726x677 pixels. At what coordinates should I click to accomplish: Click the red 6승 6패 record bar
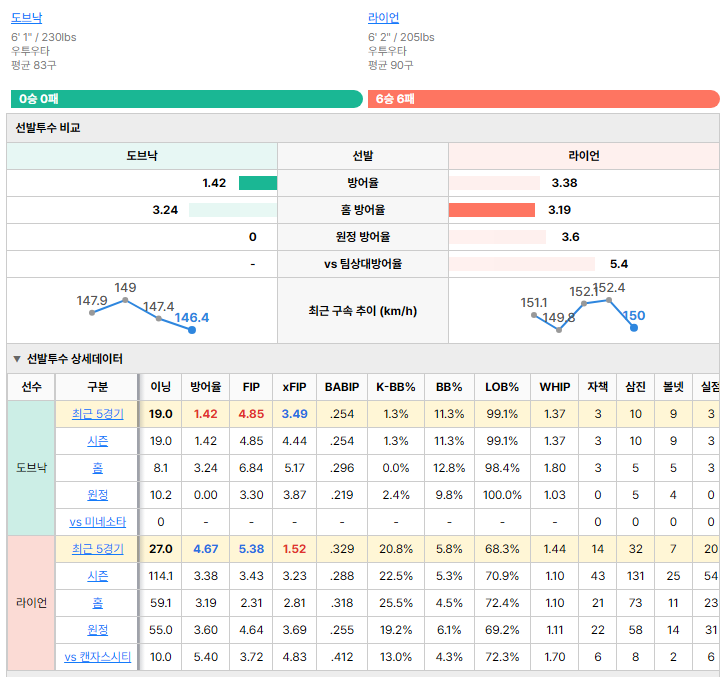click(544, 99)
